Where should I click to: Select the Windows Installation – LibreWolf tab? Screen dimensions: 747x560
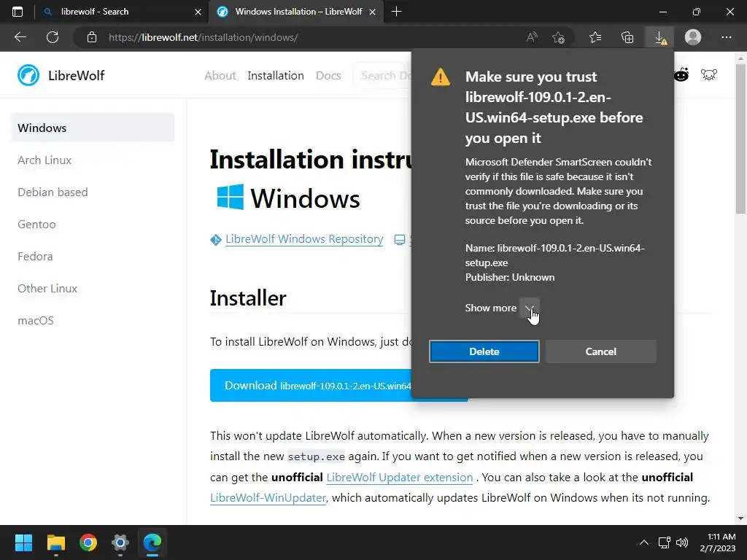pyautogui.click(x=295, y=12)
